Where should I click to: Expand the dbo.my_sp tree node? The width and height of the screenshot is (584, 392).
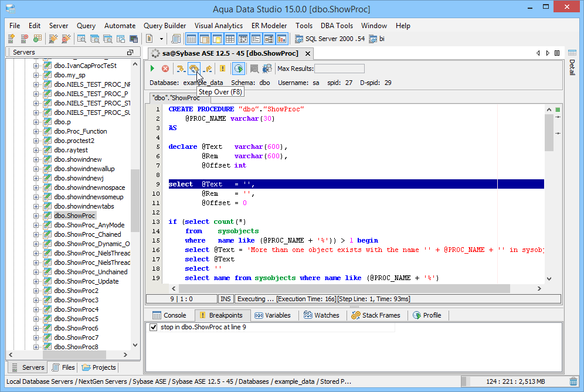pos(36,75)
